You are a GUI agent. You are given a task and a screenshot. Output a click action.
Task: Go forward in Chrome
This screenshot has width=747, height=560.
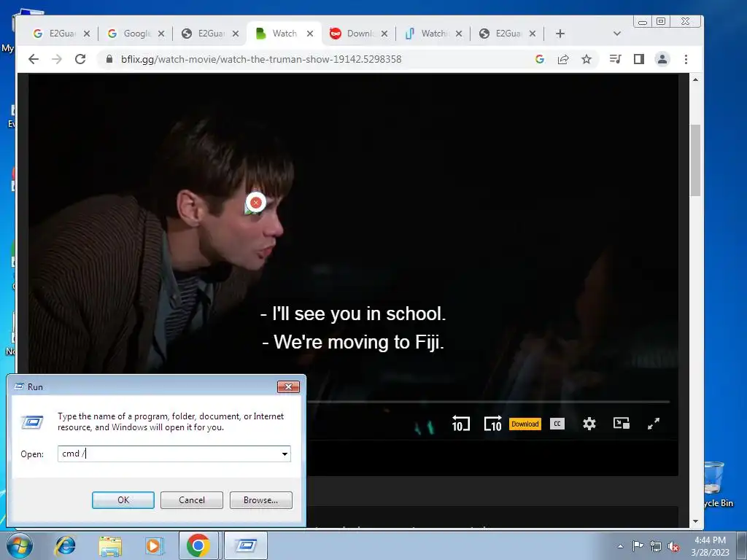57,59
